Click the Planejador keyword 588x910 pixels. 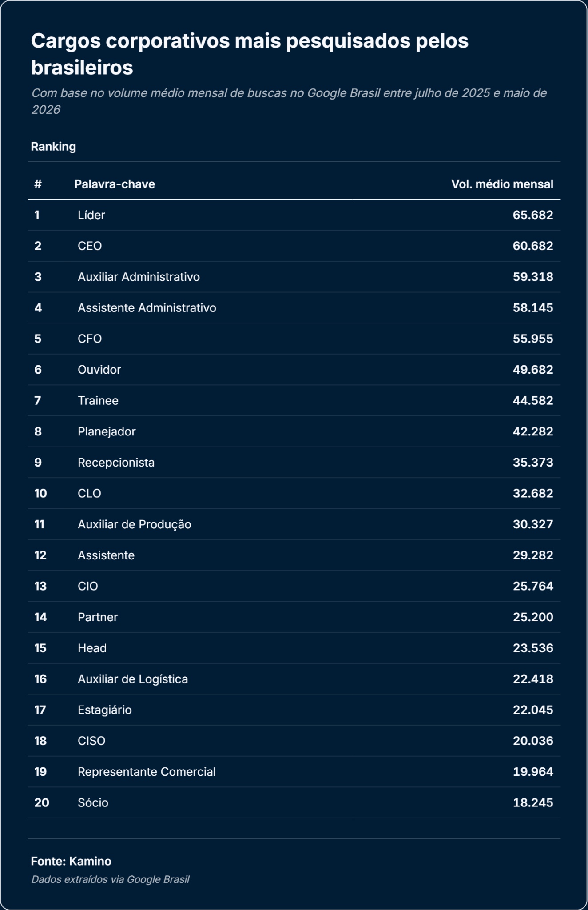click(107, 431)
